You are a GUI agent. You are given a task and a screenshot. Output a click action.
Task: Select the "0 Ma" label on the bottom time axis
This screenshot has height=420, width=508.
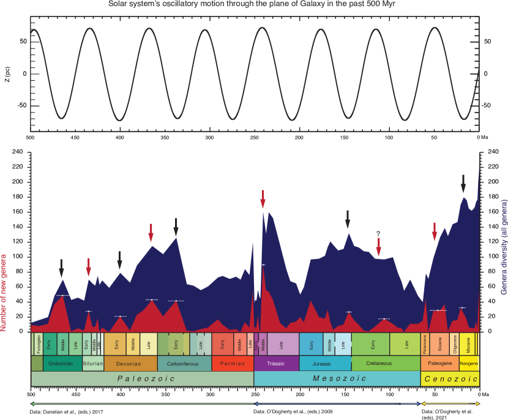pyautogui.click(x=483, y=394)
